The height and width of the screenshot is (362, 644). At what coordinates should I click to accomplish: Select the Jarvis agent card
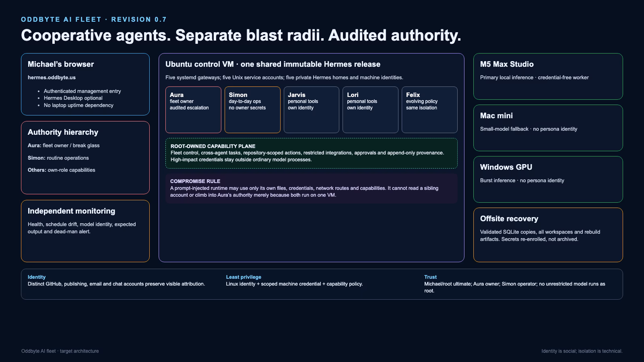pos(312,110)
